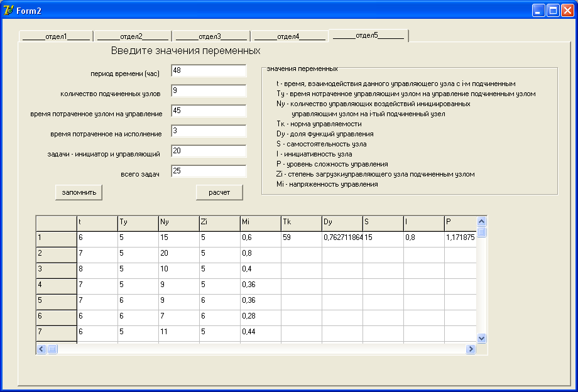The width and height of the screenshot is (578, 392).
Task: Select the отдел3 tab
Action: tap(210, 36)
